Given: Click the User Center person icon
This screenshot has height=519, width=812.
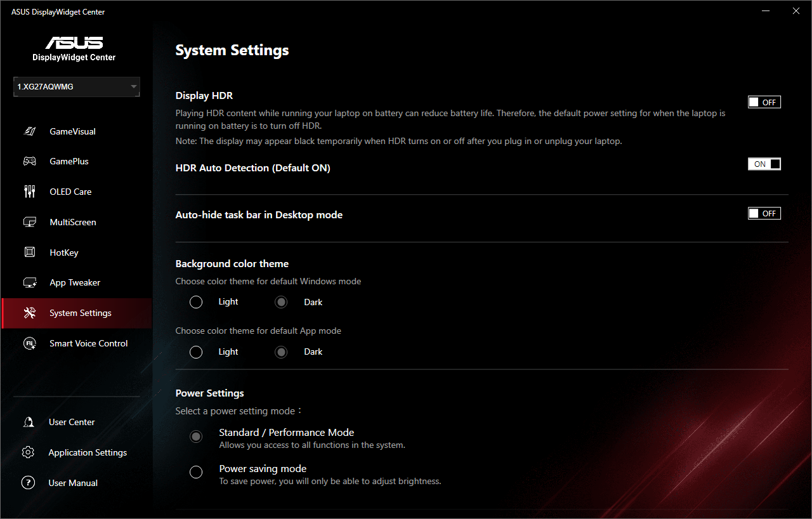Looking at the screenshot, I should click(28, 422).
